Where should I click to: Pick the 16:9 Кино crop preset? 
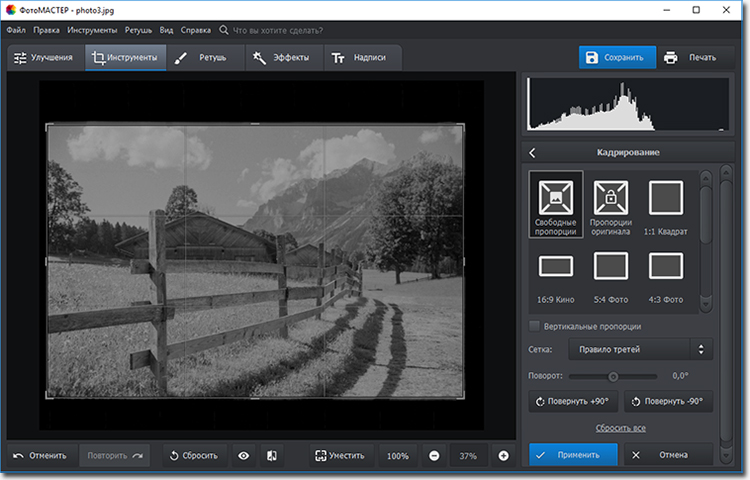(x=555, y=266)
